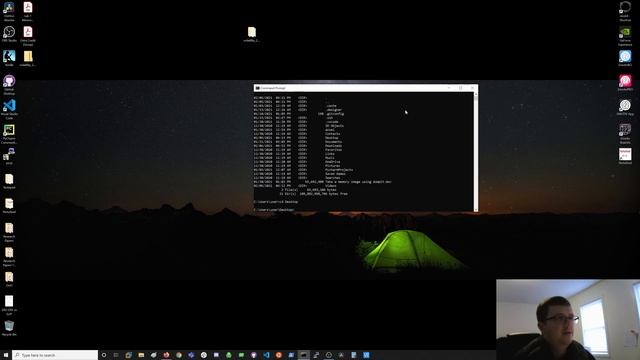
Task: Open Firefox from the taskbar
Action: (x=167, y=355)
